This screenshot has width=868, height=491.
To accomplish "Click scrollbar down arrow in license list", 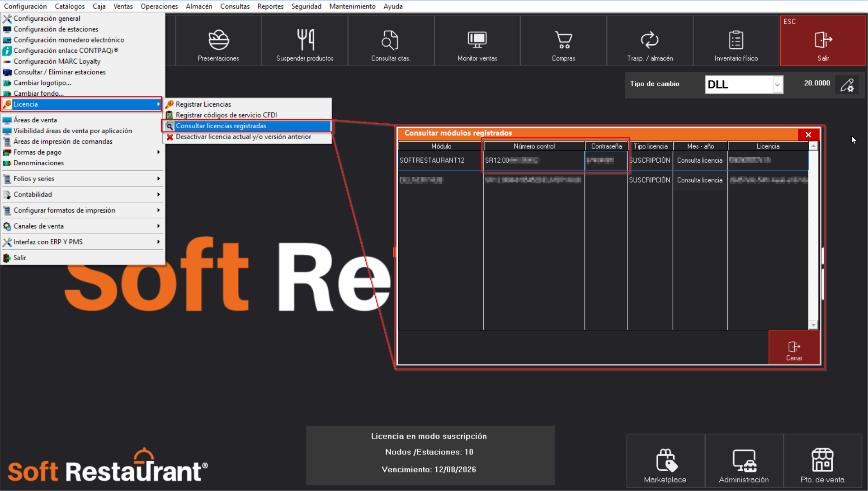I will 813,325.
